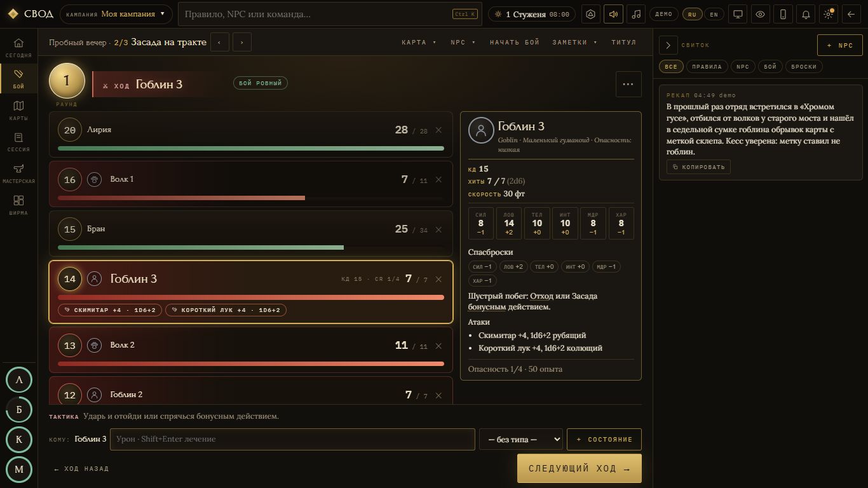The width and height of the screenshot is (868, 488).
Task: Click the music note icon in the top bar
Action: point(636,14)
